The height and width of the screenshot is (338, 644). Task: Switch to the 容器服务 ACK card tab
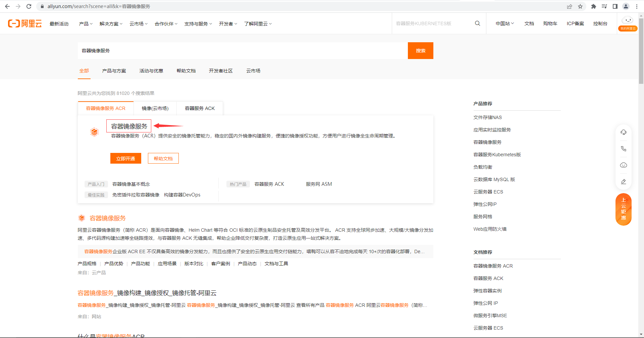200,108
